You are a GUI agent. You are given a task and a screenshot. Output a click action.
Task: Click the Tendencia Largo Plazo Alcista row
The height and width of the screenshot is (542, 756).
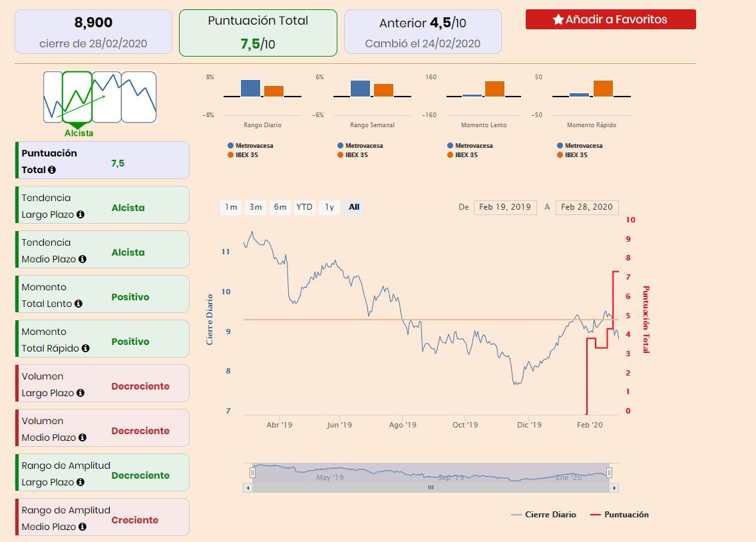(x=102, y=205)
